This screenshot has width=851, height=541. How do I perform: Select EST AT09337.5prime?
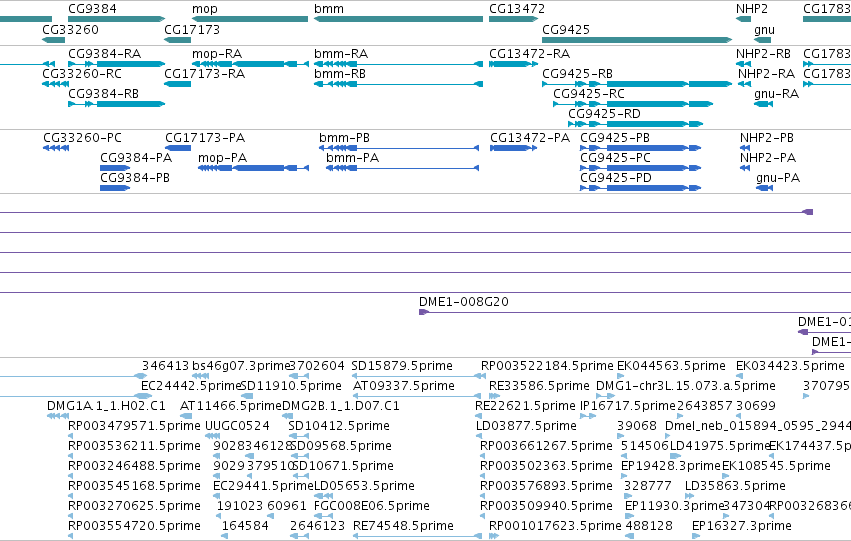[x=417, y=396]
